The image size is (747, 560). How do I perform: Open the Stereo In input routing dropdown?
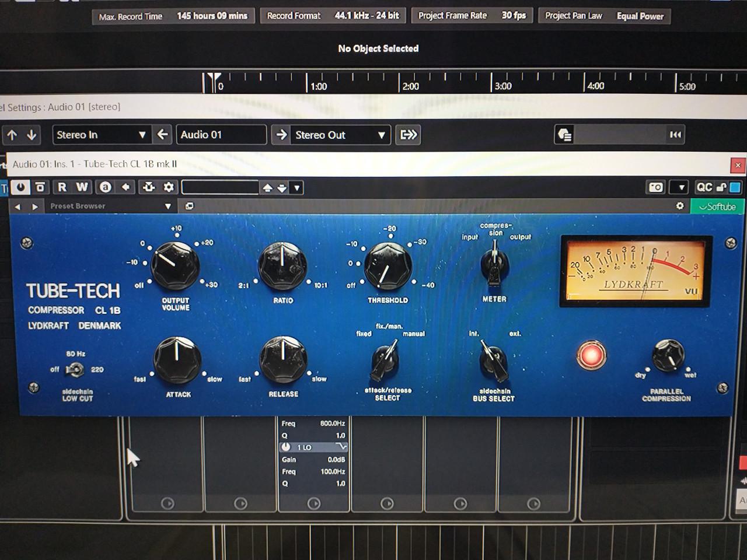(x=100, y=135)
